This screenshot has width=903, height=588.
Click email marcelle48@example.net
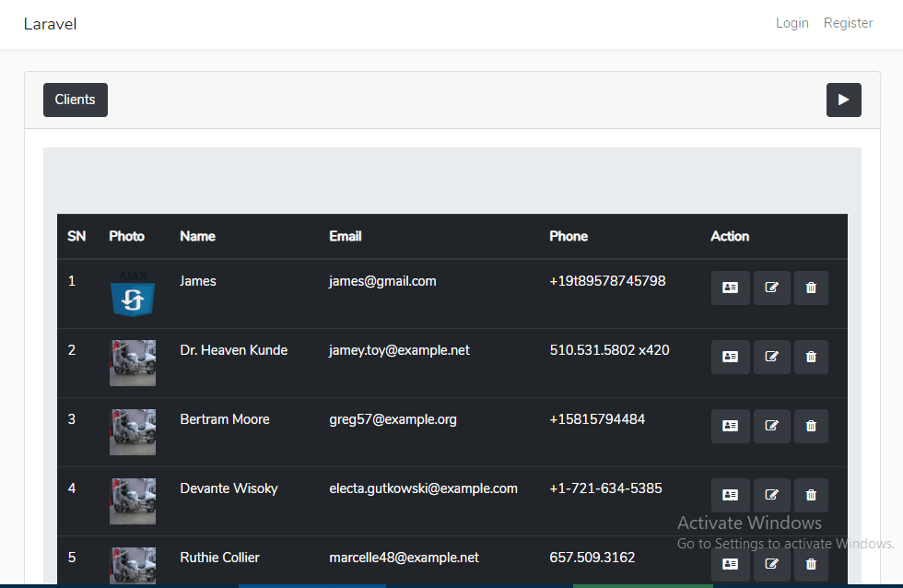404,558
